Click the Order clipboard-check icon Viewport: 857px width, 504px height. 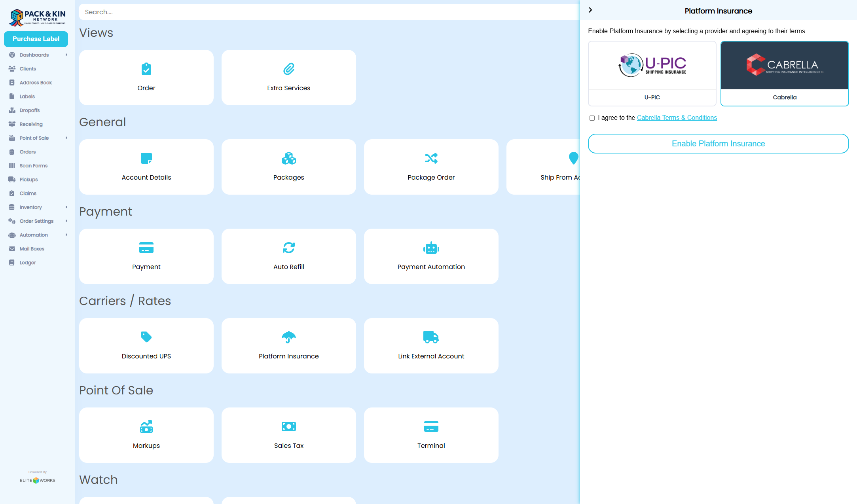click(146, 69)
